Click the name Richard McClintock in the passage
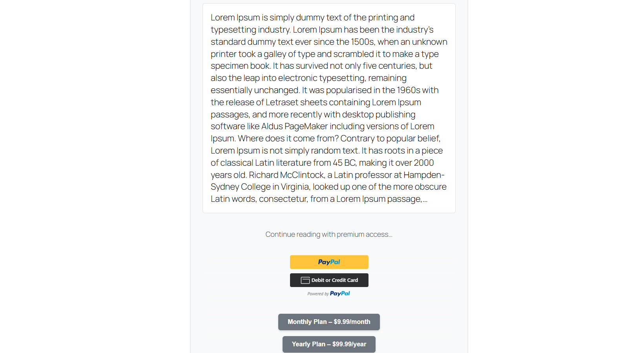644x353 pixels. [287, 175]
